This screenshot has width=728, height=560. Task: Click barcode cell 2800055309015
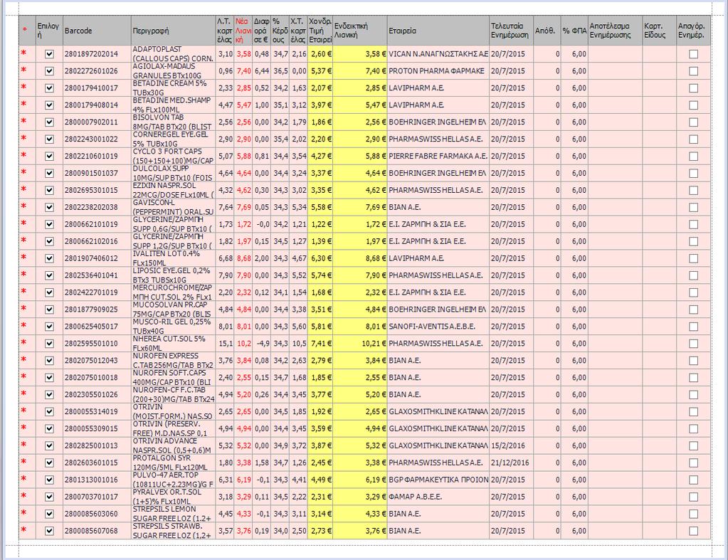tap(97, 428)
